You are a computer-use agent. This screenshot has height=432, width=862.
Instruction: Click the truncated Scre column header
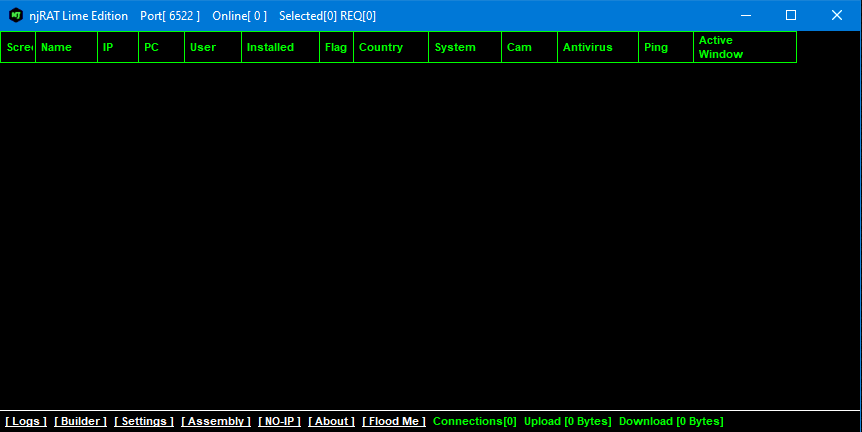18,47
